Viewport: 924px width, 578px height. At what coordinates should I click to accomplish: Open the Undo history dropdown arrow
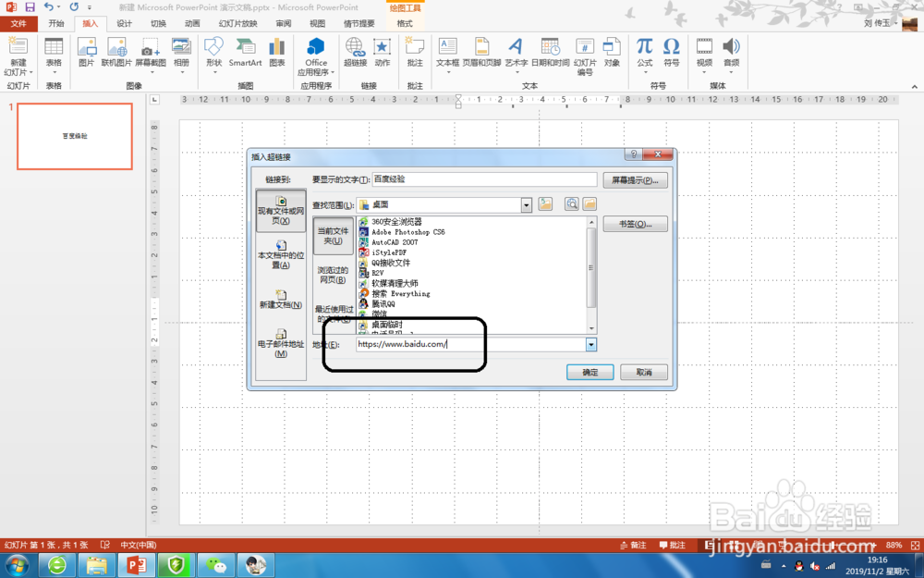tap(59, 7)
